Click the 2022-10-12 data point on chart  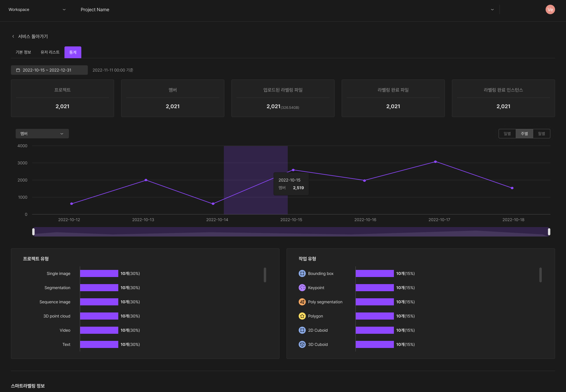[x=72, y=204]
